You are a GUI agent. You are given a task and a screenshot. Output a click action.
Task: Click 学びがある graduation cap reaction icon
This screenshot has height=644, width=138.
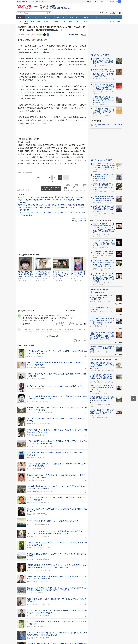click(66, 188)
